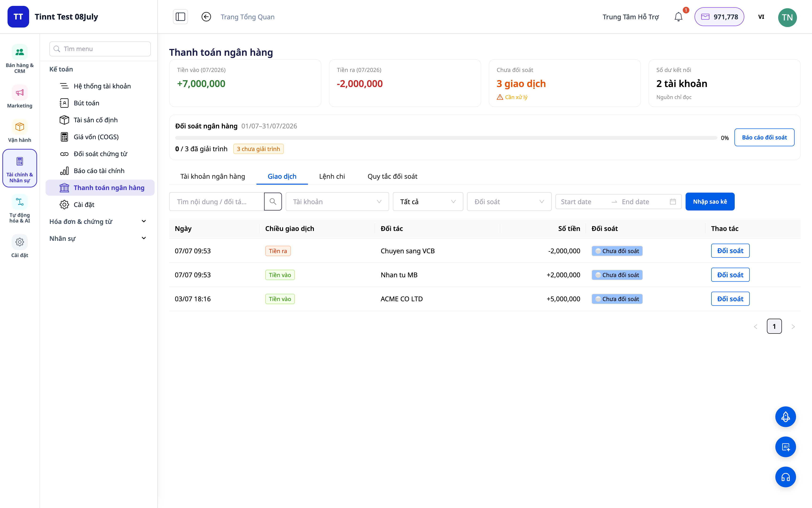
Task: Click Chưa đối soát tag for Nhan tu MB
Action: point(617,275)
